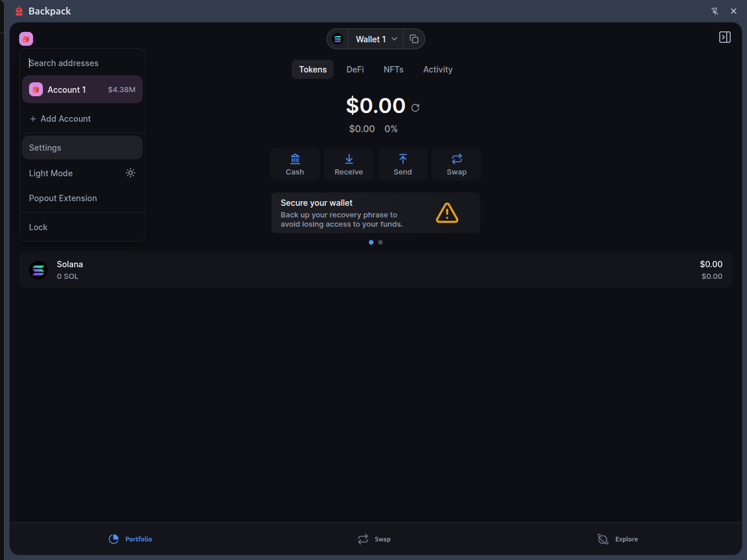Click the 0% change value

pos(391,129)
